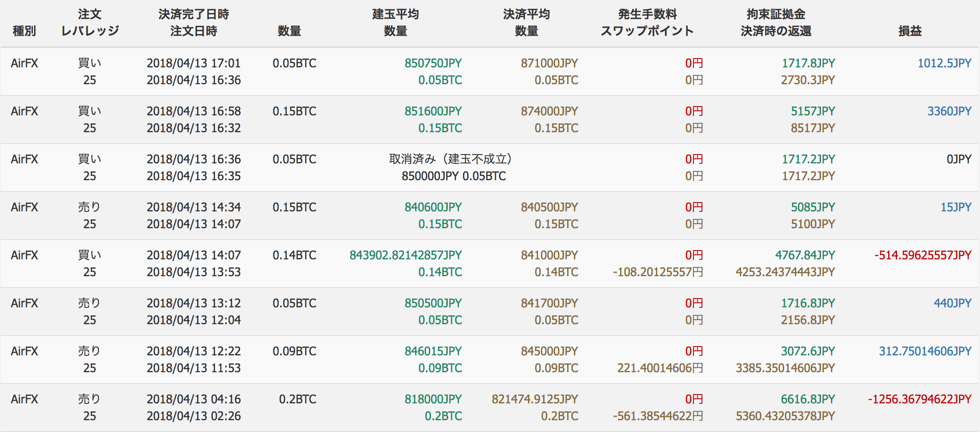Click order time 2018/04/13 11:53
Screen dimensions: 980x432
pyautogui.click(x=194, y=368)
